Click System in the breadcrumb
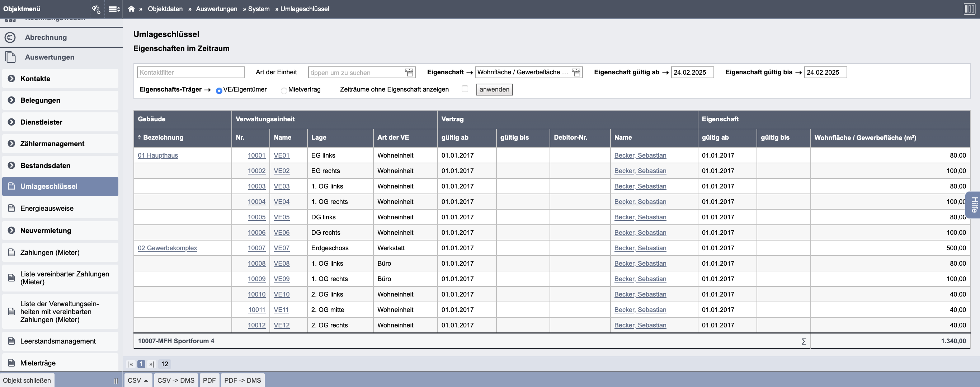The height and width of the screenshot is (387, 980). click(x=259, y=9)
